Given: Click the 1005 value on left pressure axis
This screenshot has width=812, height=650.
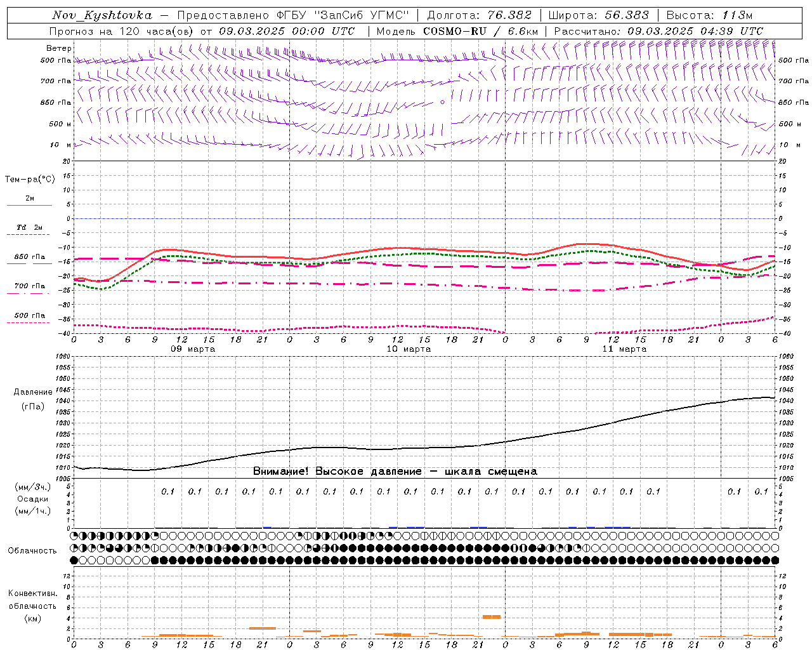Looking at the screenshot, I should [63, 479].
